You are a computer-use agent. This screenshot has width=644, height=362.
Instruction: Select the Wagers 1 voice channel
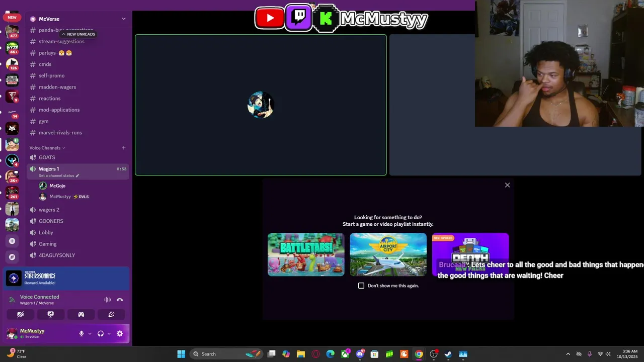pos(78,171)
